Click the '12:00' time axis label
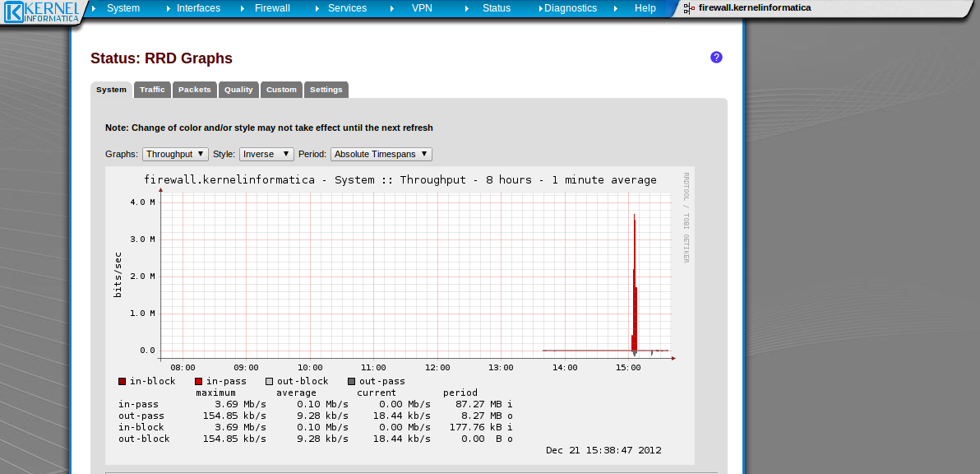Screen dimensions: 980x474 pos(437,368)
